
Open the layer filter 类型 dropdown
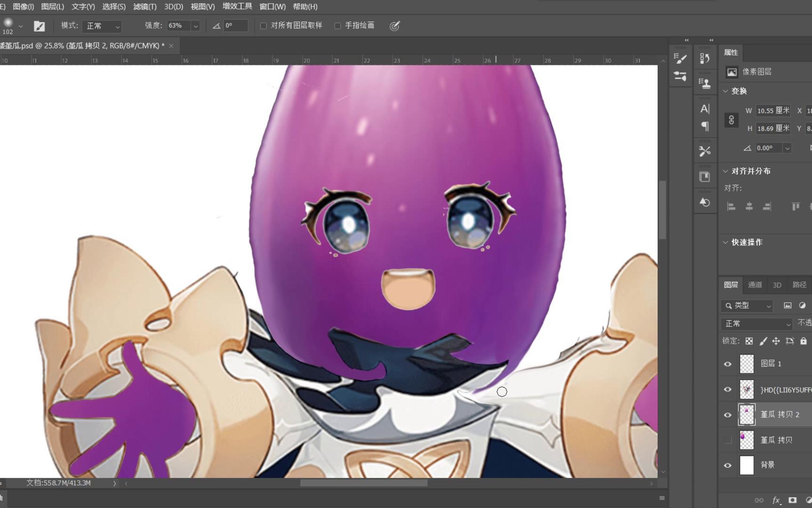747,306
